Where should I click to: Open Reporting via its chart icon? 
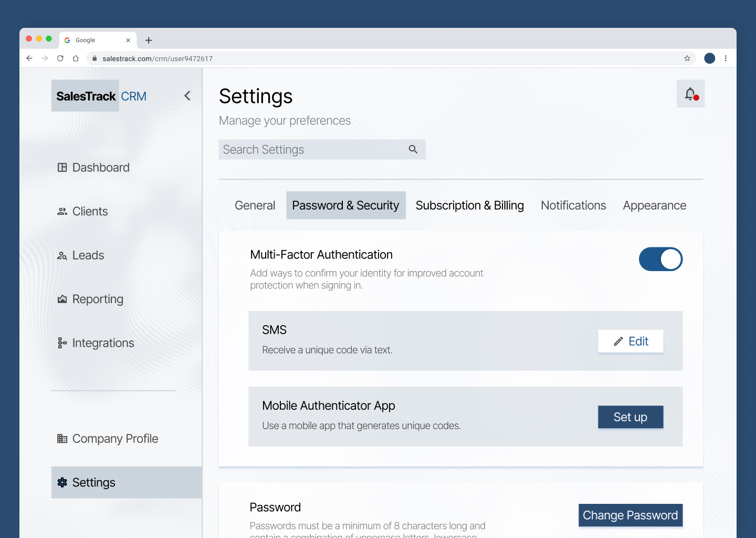62,298
